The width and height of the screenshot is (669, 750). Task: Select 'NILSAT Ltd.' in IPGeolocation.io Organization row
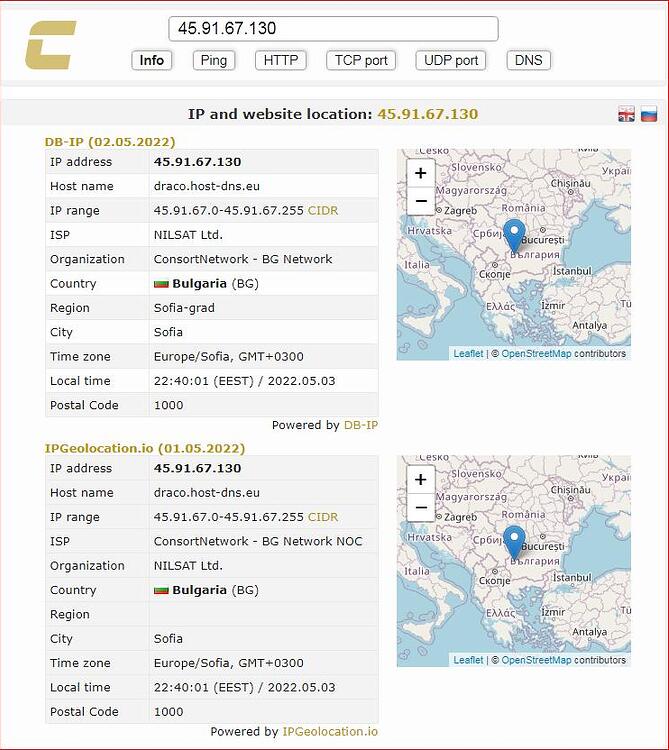click(x=188, y=566)
